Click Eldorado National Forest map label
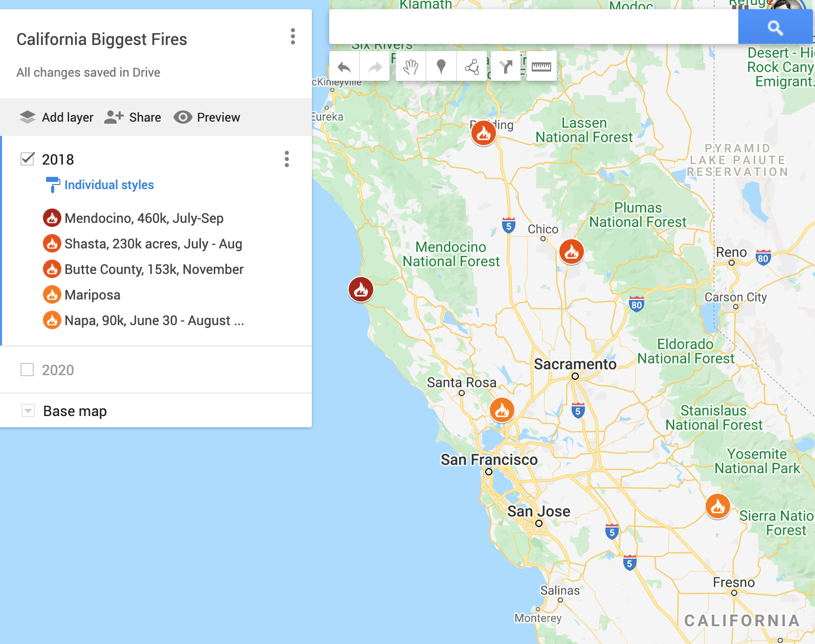 (x=686, y=351)
